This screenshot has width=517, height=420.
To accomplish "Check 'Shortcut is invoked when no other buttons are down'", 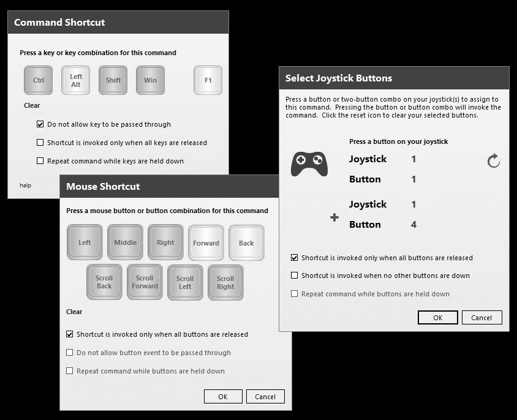I will pos(295,275).
